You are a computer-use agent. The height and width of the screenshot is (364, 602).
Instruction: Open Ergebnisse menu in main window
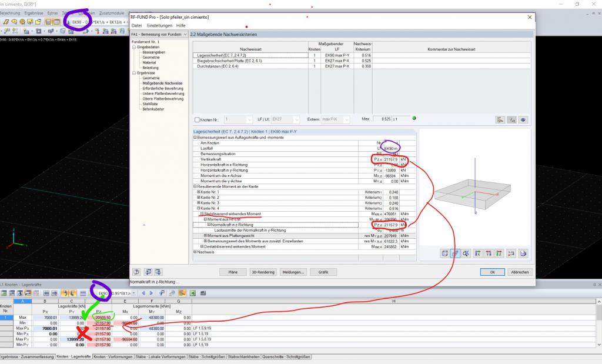34,13
